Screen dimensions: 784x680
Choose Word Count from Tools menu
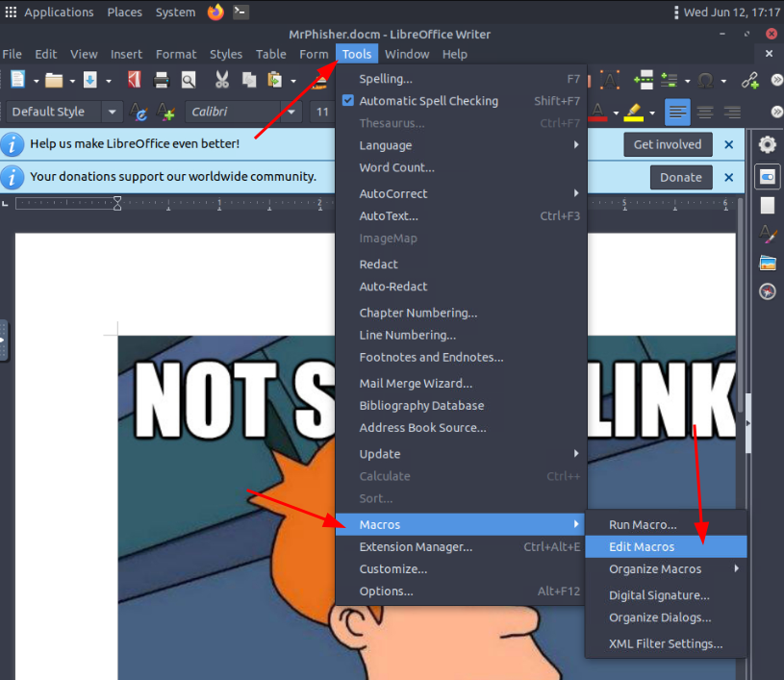pos(396,167)
